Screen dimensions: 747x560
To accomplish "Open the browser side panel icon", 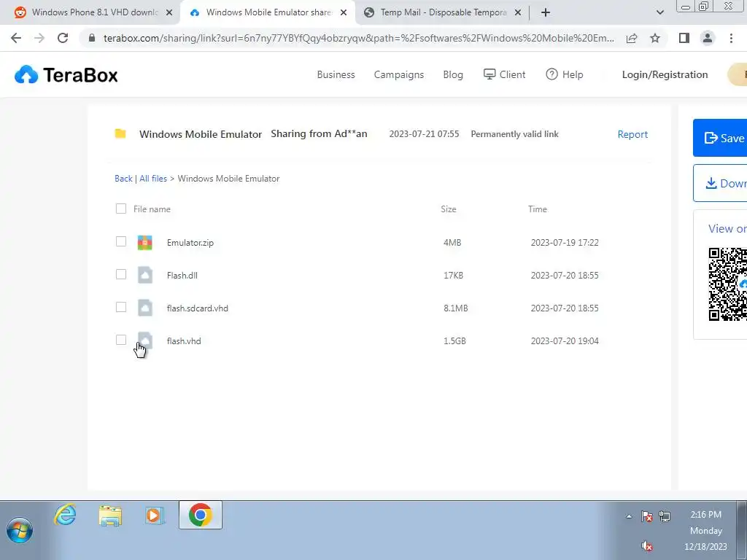I will [x=684, y=38].
